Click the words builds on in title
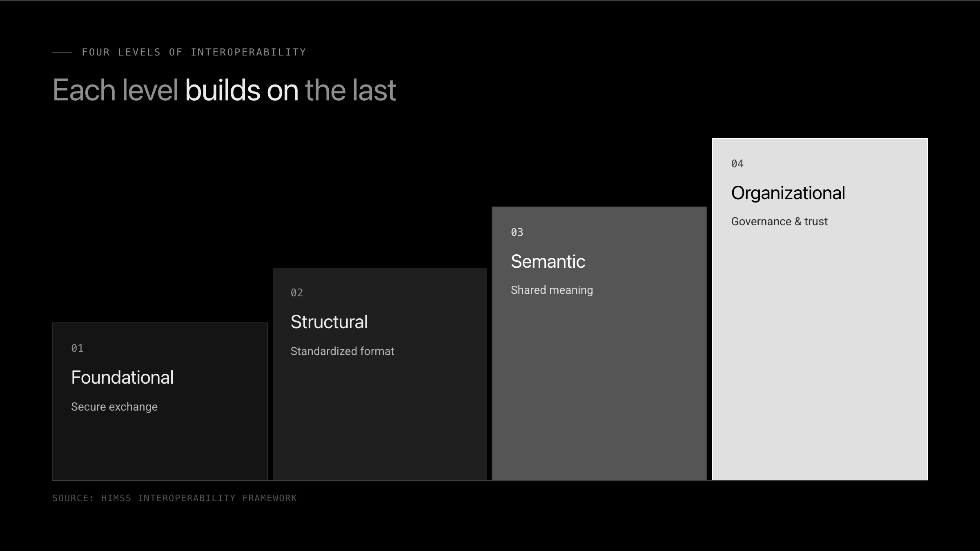Viewport: 980px width, 551px height. [x=242, y=90]
